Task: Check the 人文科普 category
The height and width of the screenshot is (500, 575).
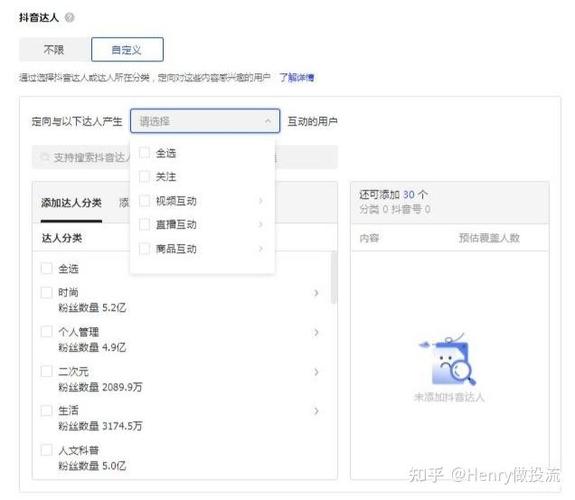Action: (x=47, y=450)
